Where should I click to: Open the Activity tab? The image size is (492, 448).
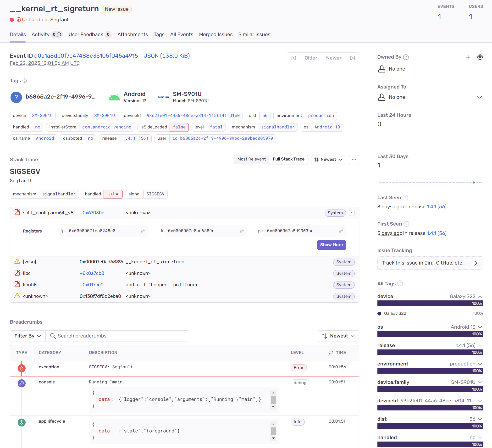tap(40, 34)
